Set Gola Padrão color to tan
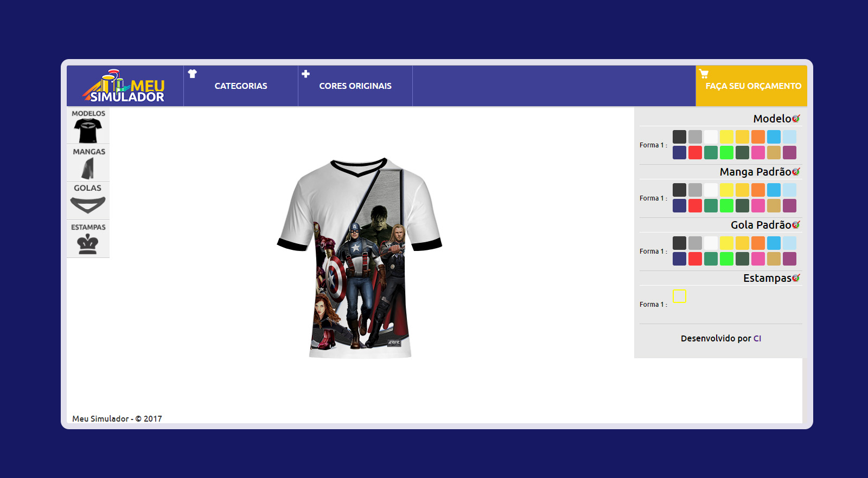Screen dimensions: 868x478 (774, 259)
